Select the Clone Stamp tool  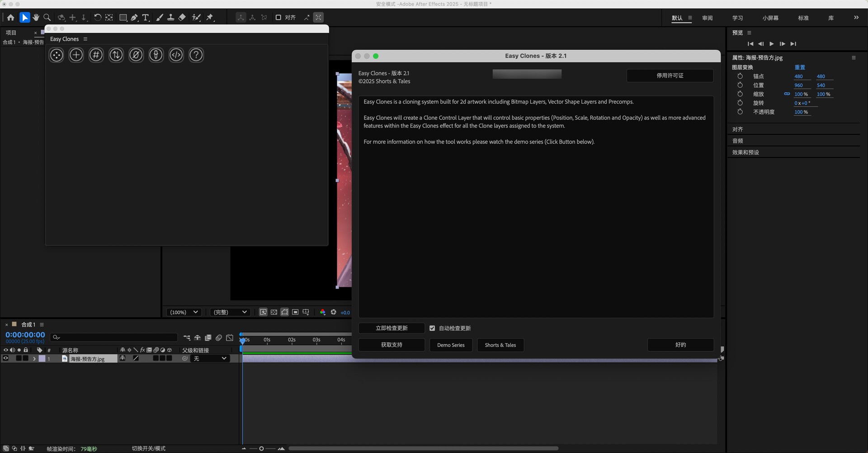(x=170, y=18)
